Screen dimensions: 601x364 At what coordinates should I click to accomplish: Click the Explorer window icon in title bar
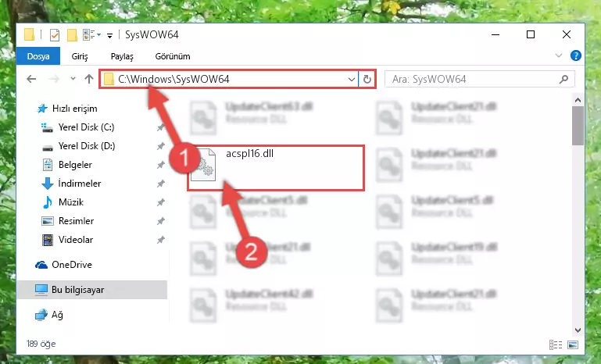click(x=30, y=35)
